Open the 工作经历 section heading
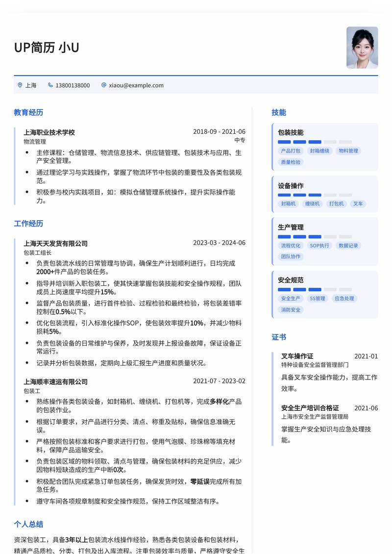 coord(28,224)
